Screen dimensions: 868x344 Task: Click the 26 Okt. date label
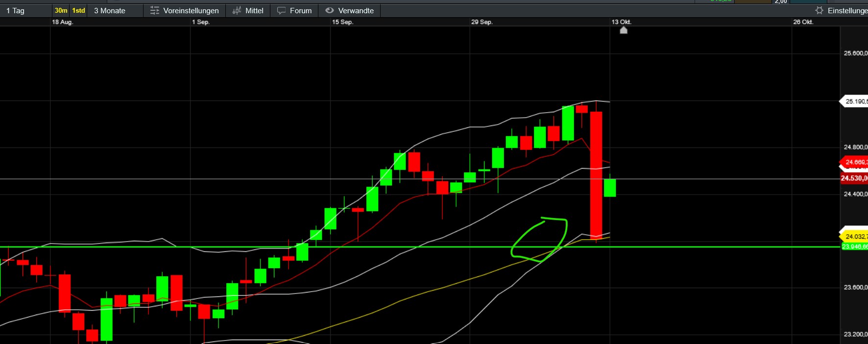(803, 22)
